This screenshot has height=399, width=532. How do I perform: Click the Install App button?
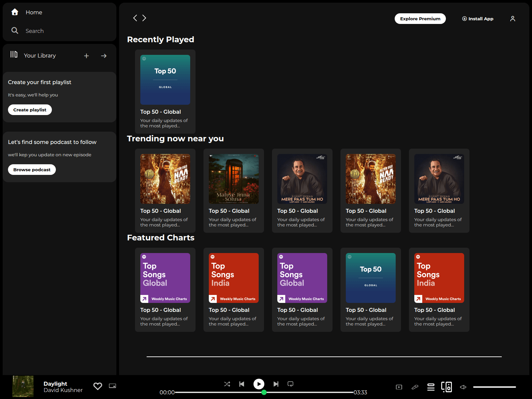pos(478,19)
